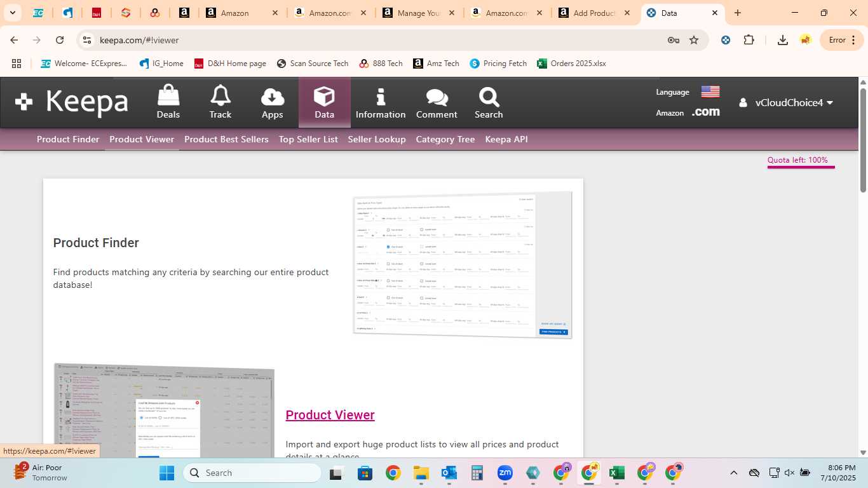Image resolution: width=868 pixels, height=488 pixels.
Task: Open the Air: Poor weather widget
Action: tap(39, 473)
